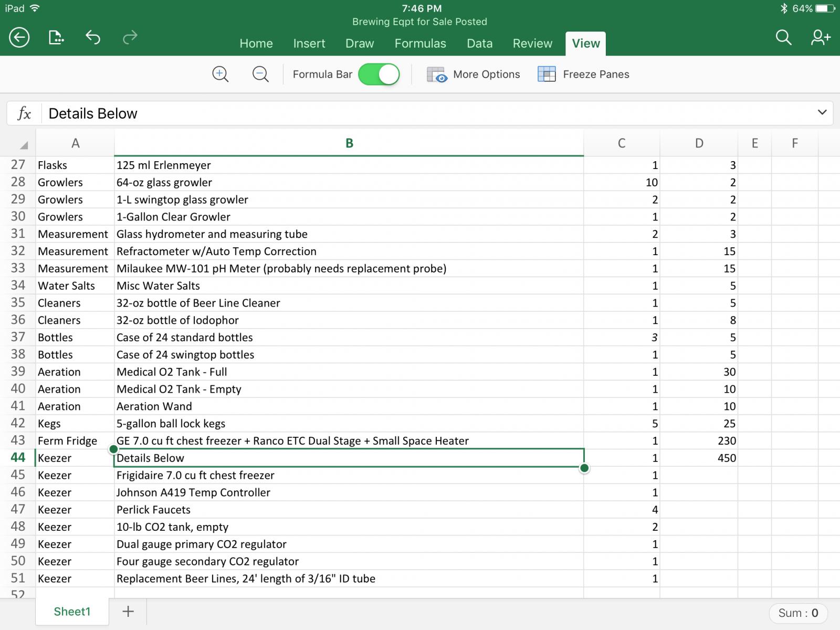Click the Zoom In magnifier
The width and height of the screenshot is (840, 630).
coord(220,75)
